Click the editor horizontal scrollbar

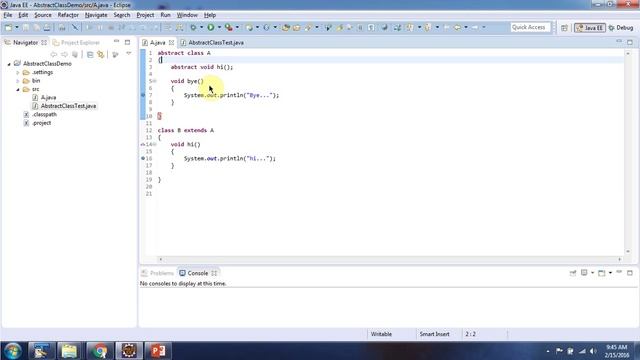click(x=390, y=259)
